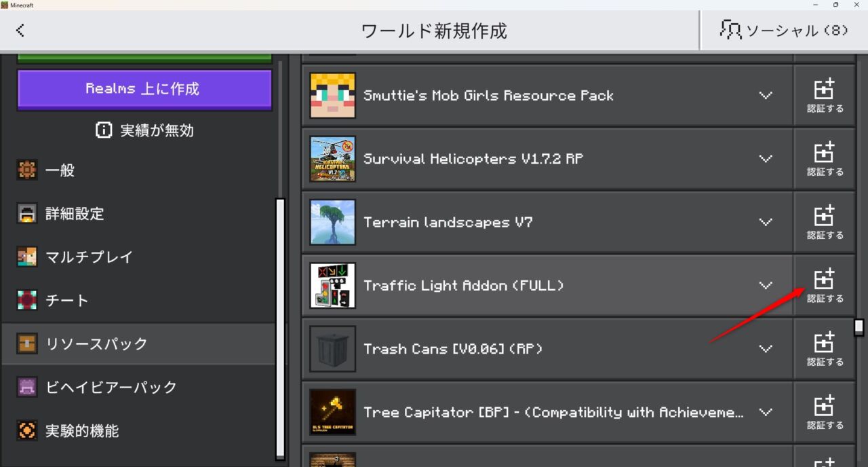Open the Social (ソーシャル) friends panel
Screen dimensions: 868x467
(x=785, y=30)
